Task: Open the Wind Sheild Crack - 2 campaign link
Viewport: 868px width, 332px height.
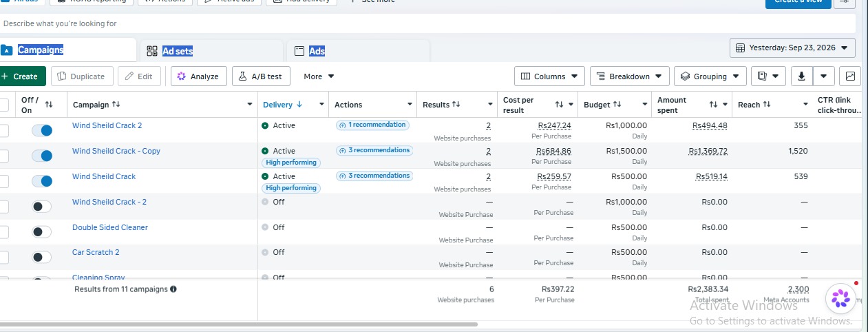Action: click(x=109, y=202)
